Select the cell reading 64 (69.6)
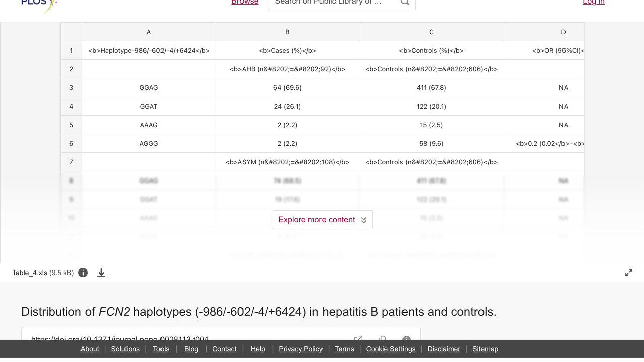644x362 pixels. click(x=287, y=87)
